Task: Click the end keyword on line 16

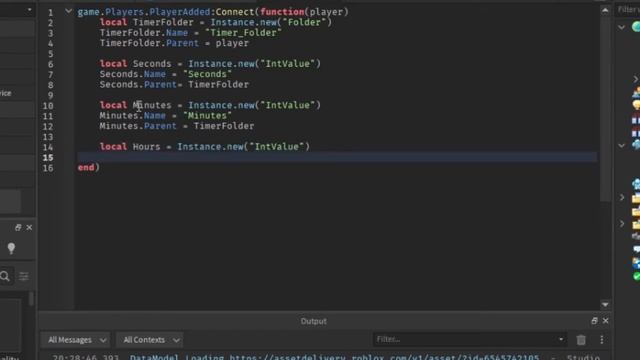Action: [86, 167]
